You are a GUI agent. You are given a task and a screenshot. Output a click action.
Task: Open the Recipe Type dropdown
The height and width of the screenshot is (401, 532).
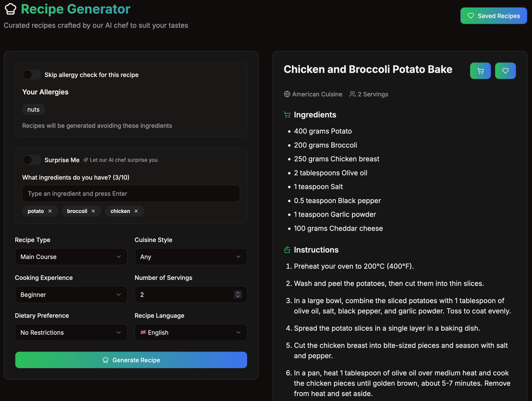[71, 257]
